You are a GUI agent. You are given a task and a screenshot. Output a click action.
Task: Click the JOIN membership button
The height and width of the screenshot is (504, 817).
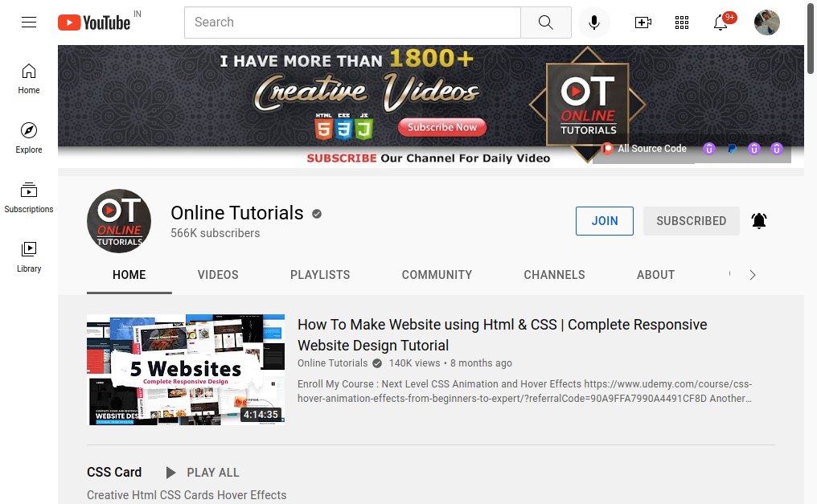pyautogui.click(x=605, y=221)
